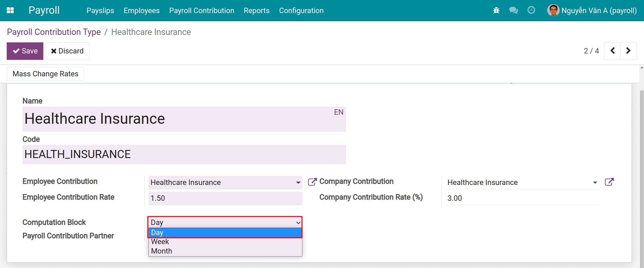This screenshot has width=644, height=268.
Task: Go to the previous record arrow
Action: (612, 51)
